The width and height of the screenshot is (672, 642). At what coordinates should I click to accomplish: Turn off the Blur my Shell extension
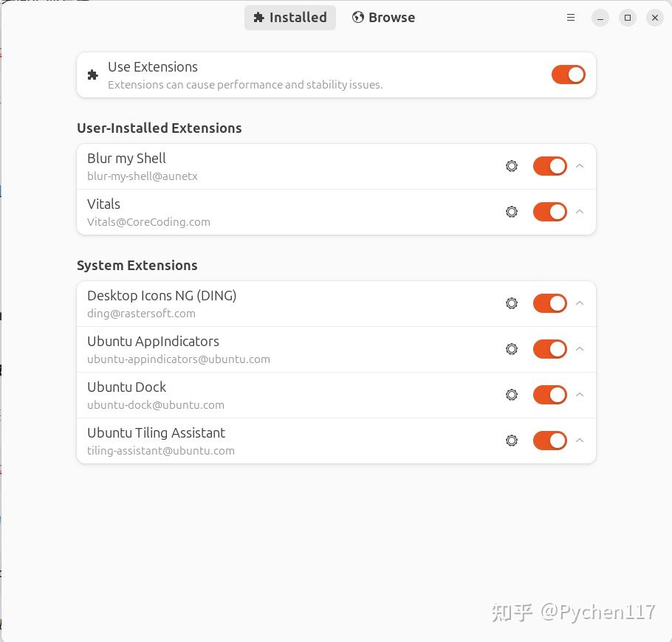549,166
